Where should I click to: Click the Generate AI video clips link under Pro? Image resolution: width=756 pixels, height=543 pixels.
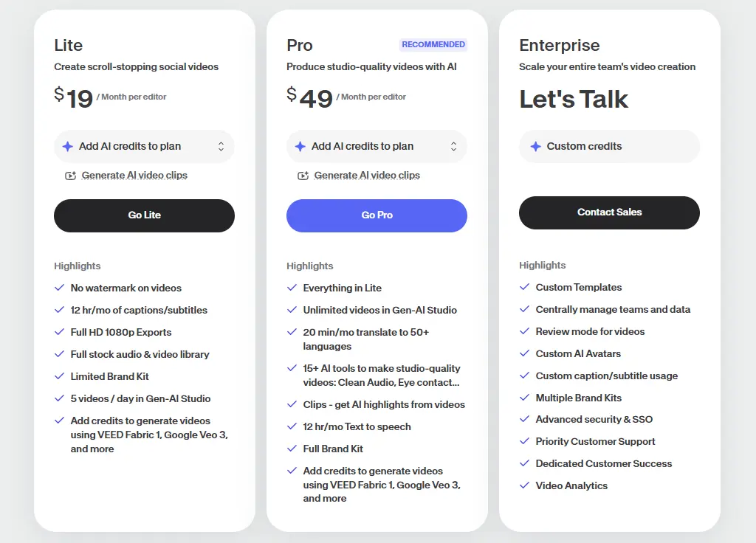click(x=367, y=175)
